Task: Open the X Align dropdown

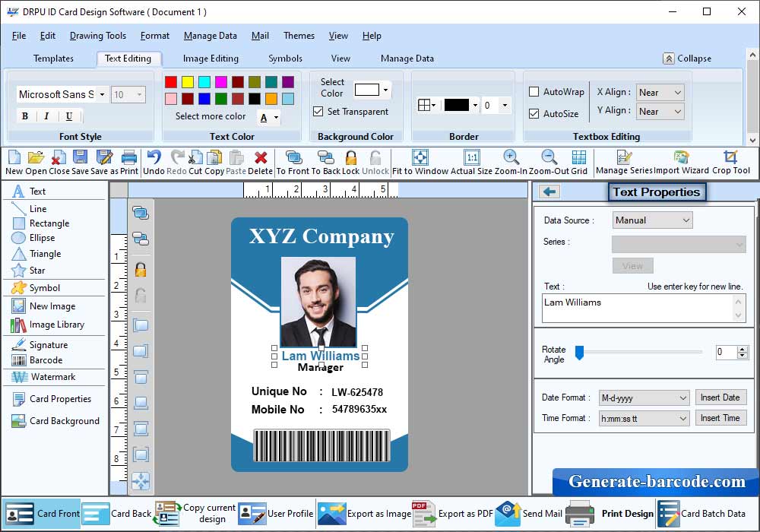Action: point(660,92)
